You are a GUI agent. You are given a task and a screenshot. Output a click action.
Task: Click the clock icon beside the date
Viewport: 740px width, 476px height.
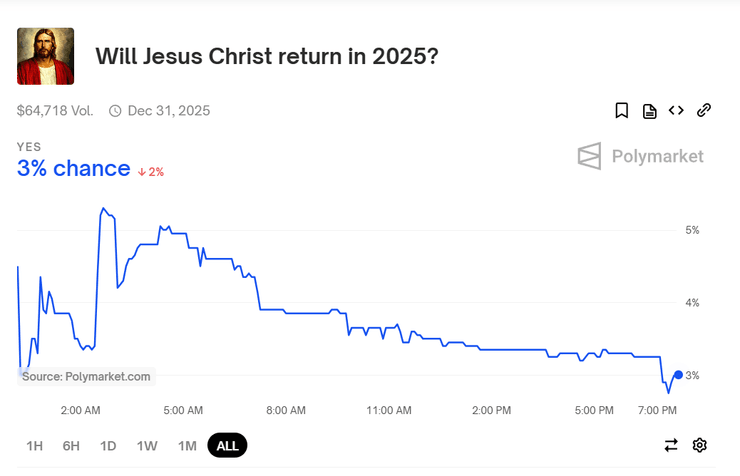(x=115, y=111)
